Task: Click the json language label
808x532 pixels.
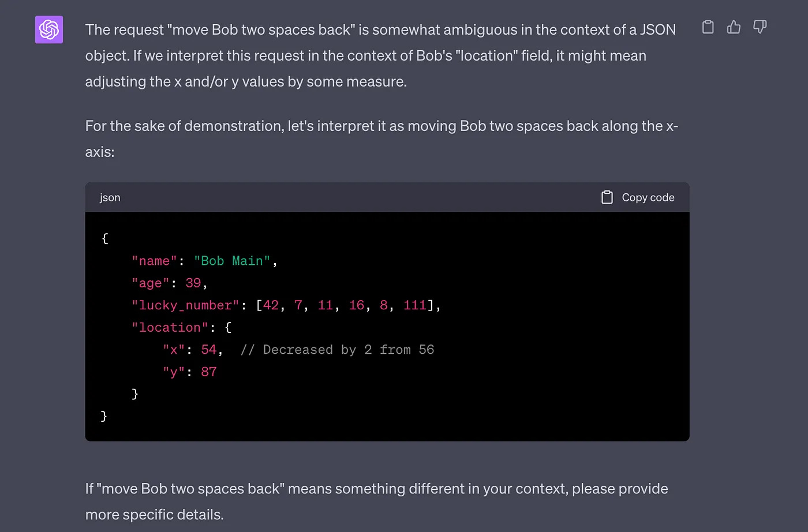Action: [x=110, y=197]
